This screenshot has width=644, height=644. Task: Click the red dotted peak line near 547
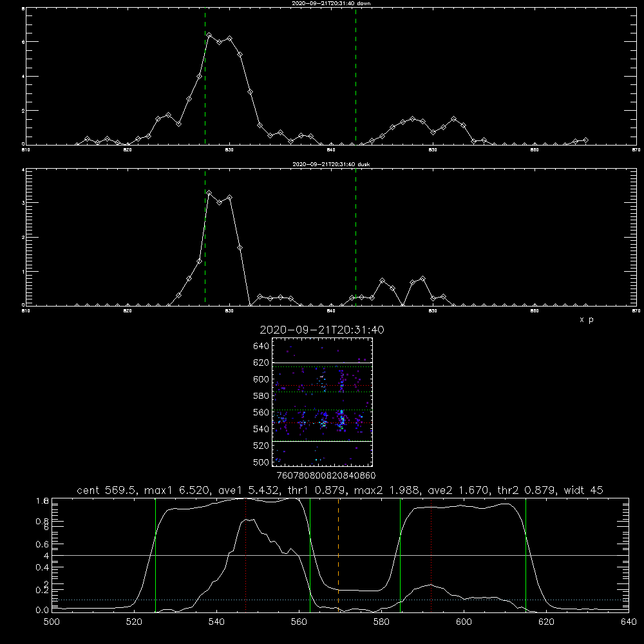point(245,554)
